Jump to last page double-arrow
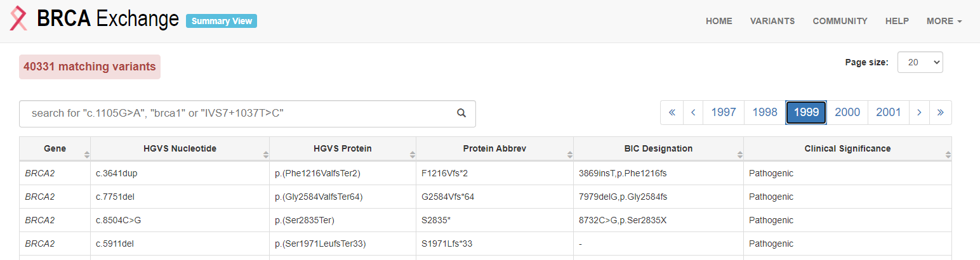980x260 pixels. tap(941, 112)
